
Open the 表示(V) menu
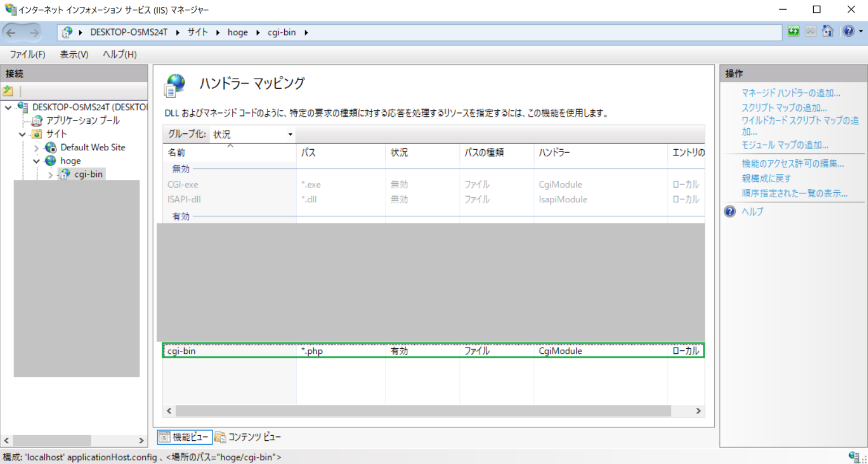click(74, 54)
